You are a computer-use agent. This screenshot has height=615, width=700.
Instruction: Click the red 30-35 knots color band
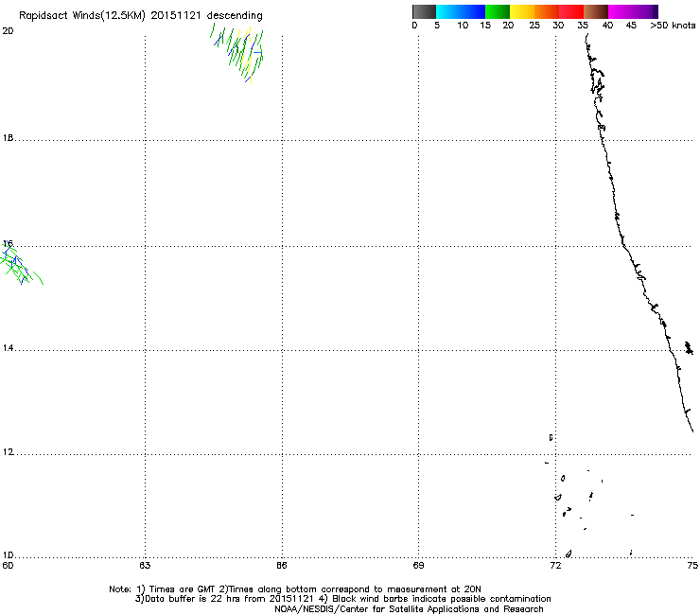tap(571, 11)
